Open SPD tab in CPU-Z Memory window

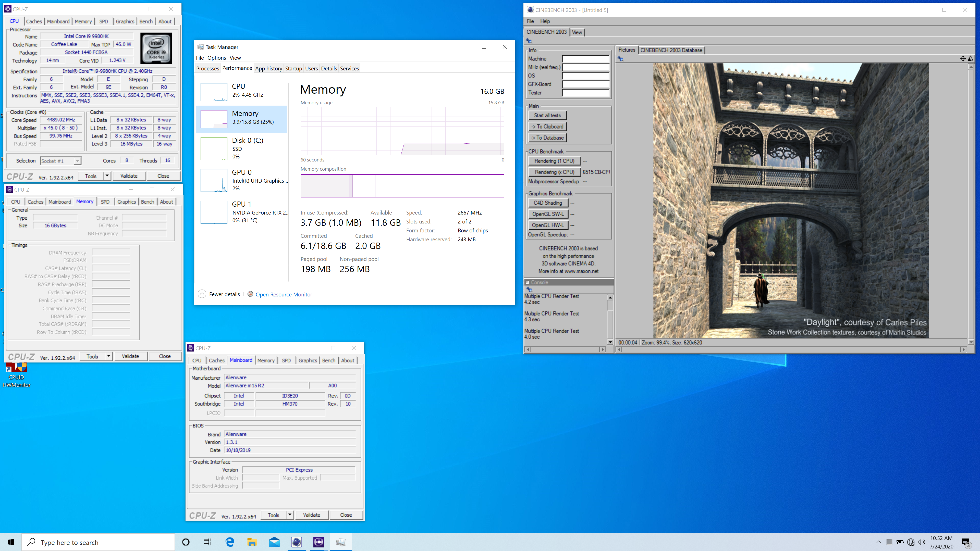pyautogui.click(x=105, y=202)
